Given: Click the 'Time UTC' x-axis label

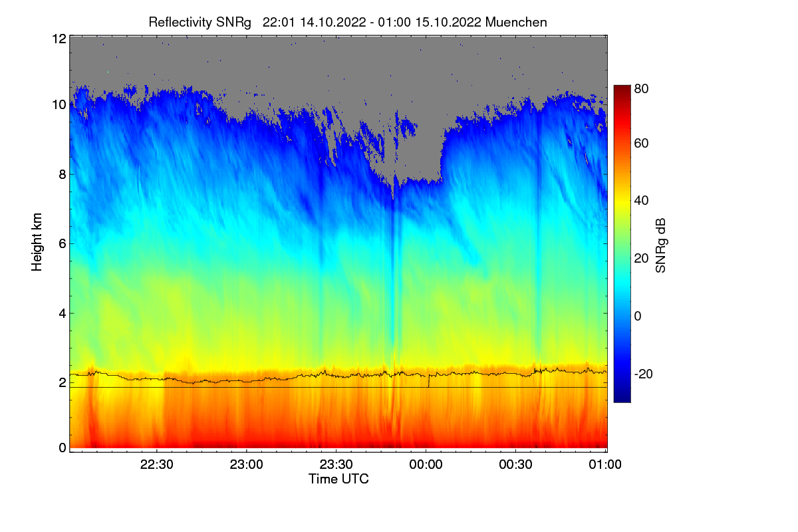Looking at the screenshot, I should [x=338, y=479].
